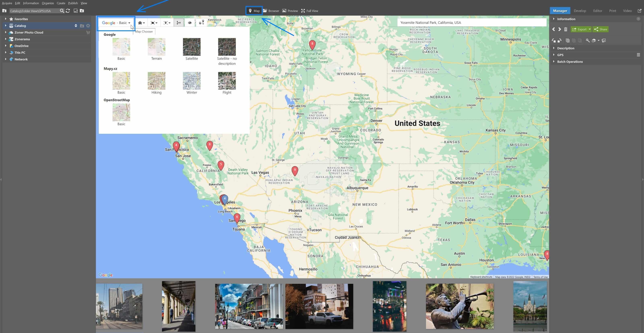This screenshot has width=644, height=333.
Task: Refresh the catalog folder view
Action: [68, 11]
